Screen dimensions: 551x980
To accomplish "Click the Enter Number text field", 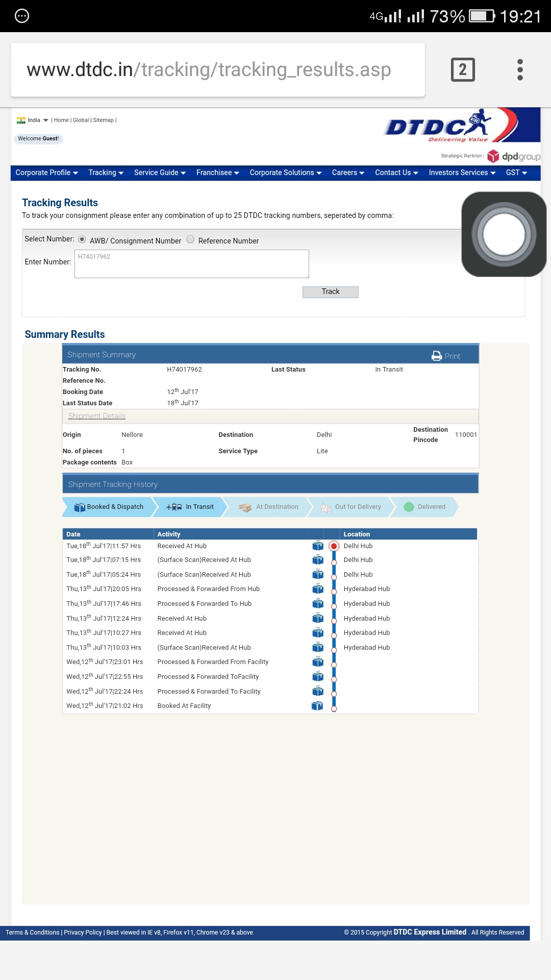I will pyautogui.click(x=191, y=264).
